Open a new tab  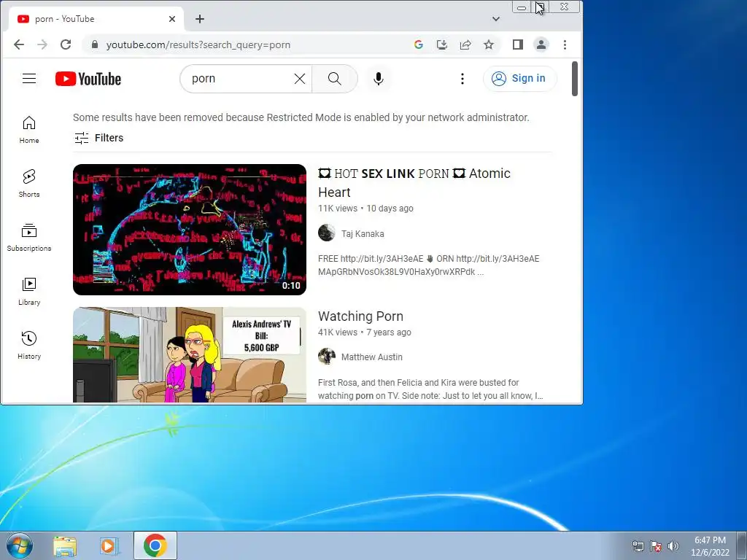click(200, 19)
